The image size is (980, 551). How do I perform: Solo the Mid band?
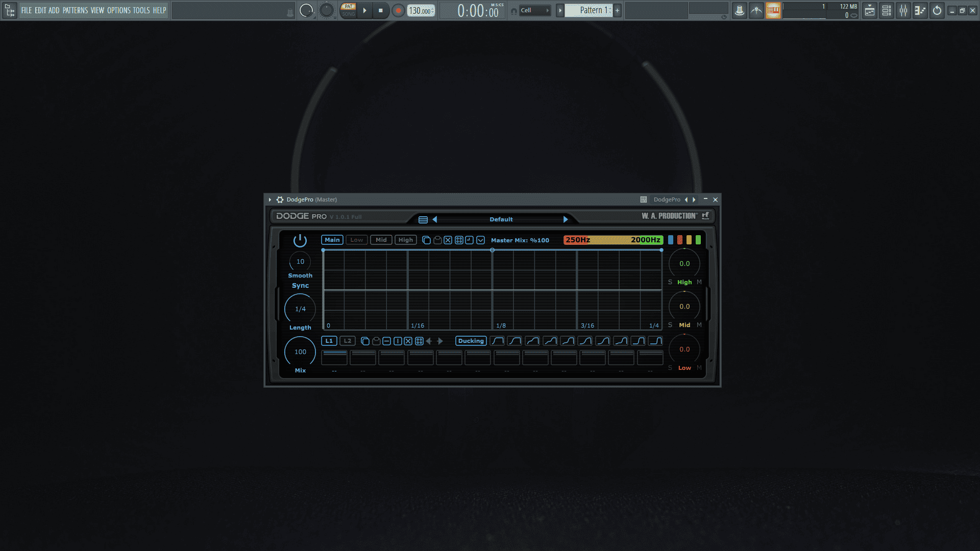tap(670, 325)
